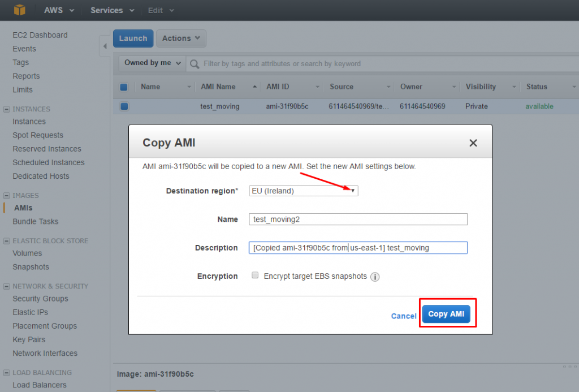Enable Encrypt target EBS snapshots checkbox

tap(255, 275)
